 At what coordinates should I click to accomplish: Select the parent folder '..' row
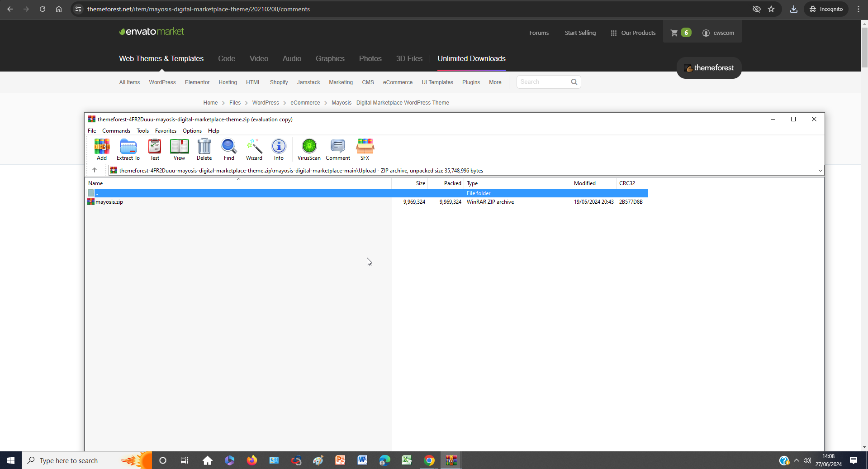367,193
